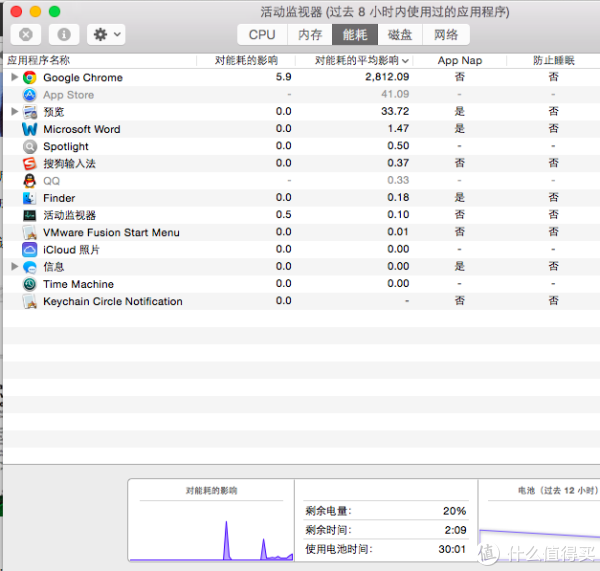
Task: Select the 能耗 tab
Action: [x=355, y=35]
